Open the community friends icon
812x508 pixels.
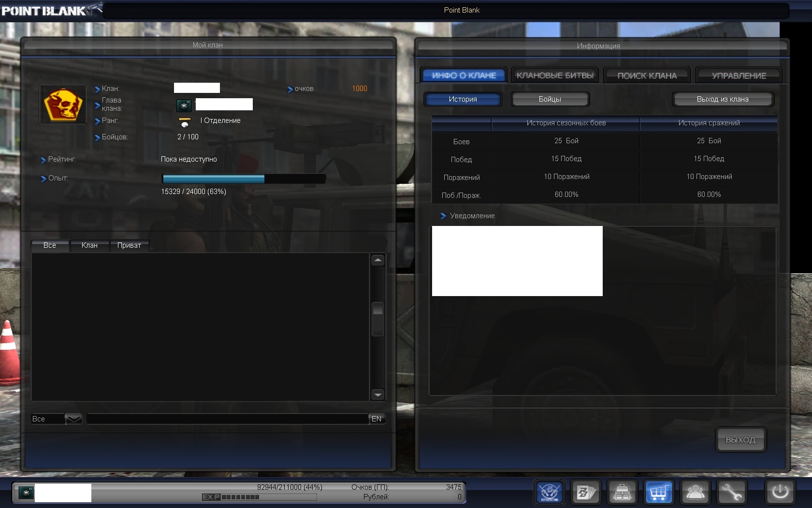click(696, 493)
